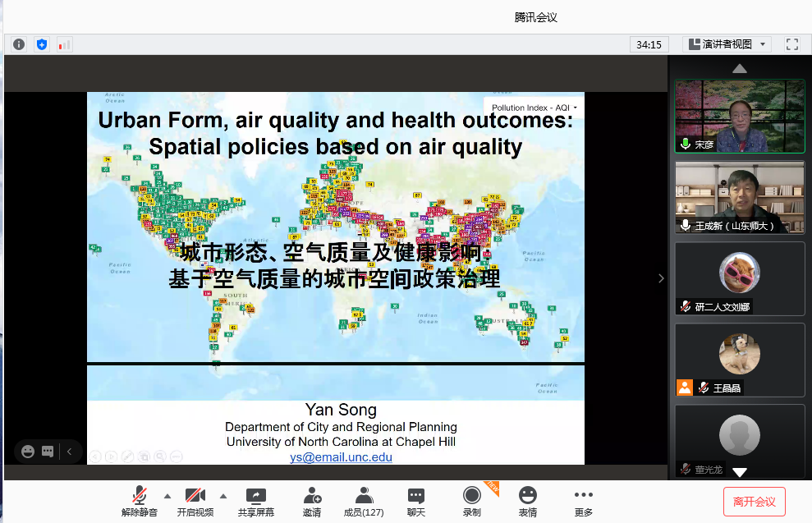Click the 离开会议 leave meeting button

click(x=754, y=502)
